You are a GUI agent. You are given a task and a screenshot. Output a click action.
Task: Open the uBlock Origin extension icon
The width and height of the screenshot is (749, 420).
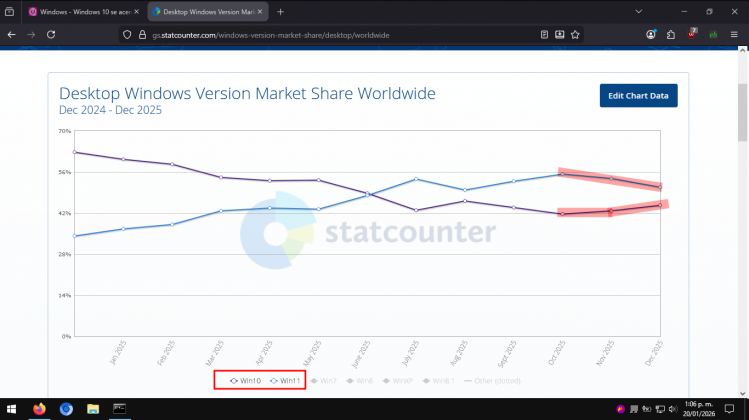(692, 34)
